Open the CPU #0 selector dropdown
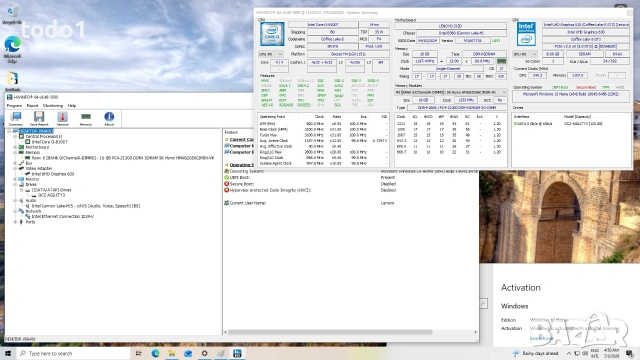This screenshot has height=360, width=640. pos(271,54)
